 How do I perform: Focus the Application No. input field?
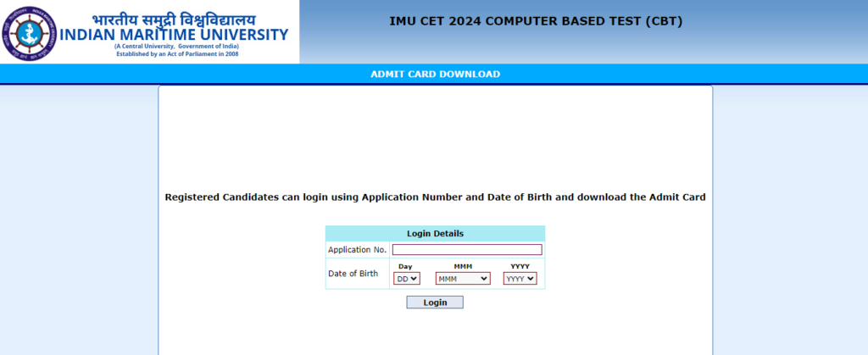pos(467,249)
